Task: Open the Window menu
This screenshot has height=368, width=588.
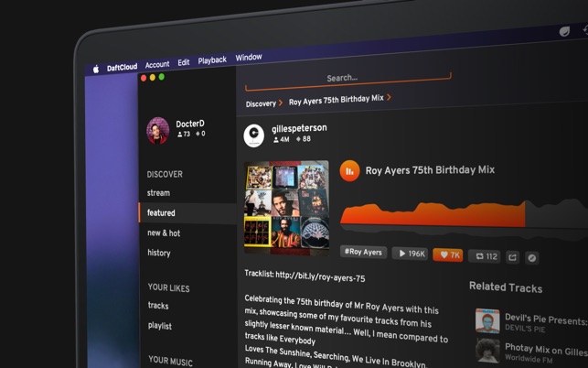Action: pos(249,58)
